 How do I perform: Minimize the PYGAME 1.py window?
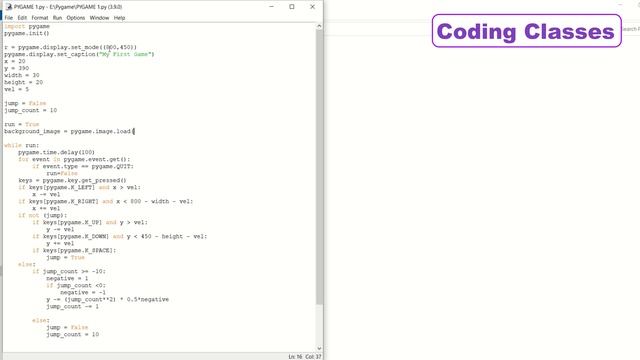(271, 7)
